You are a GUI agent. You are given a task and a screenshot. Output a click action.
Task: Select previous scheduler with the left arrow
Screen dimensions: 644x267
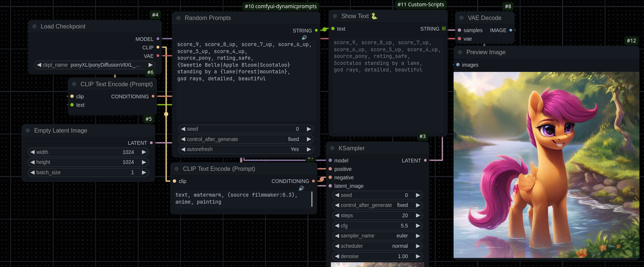337,246
